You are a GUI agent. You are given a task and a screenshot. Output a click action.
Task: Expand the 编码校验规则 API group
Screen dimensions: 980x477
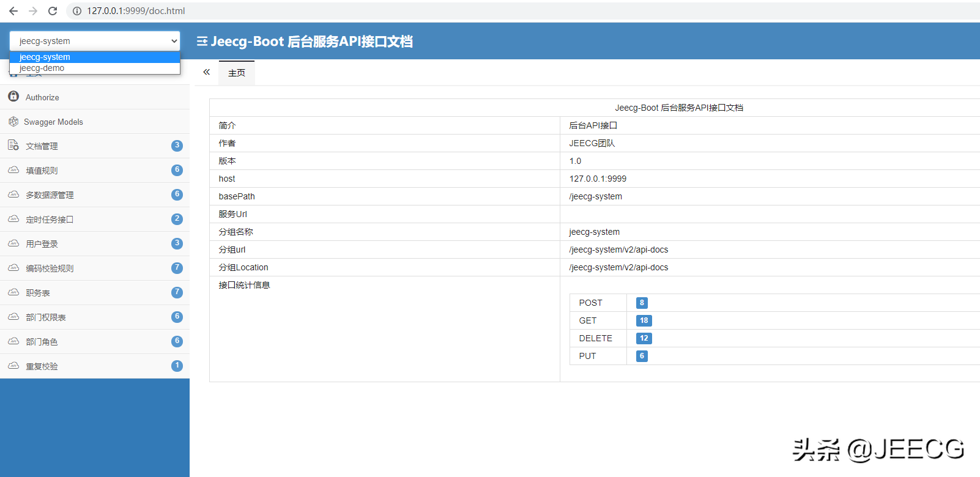(x=95, y=268)
